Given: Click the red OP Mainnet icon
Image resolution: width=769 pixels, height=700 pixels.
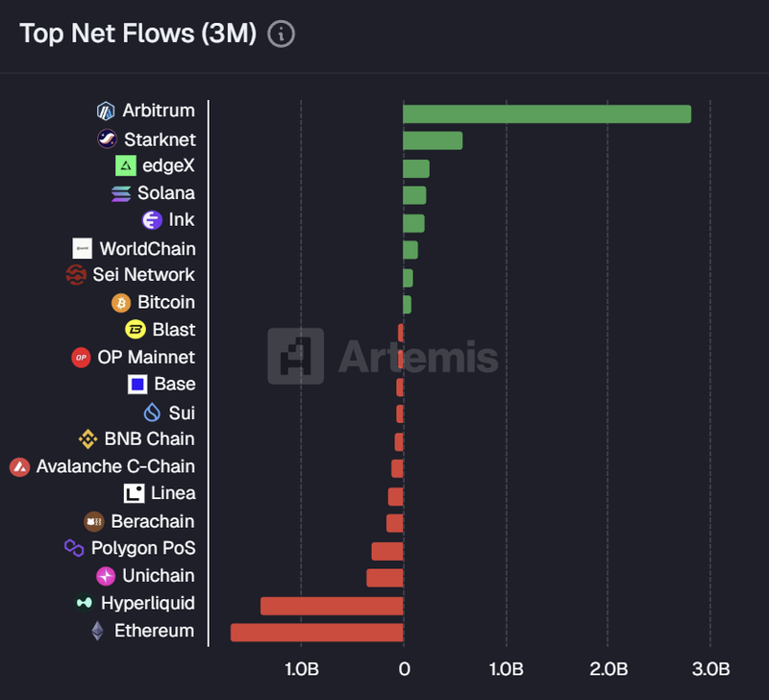Looking at the screenshot, I should 81,358.
